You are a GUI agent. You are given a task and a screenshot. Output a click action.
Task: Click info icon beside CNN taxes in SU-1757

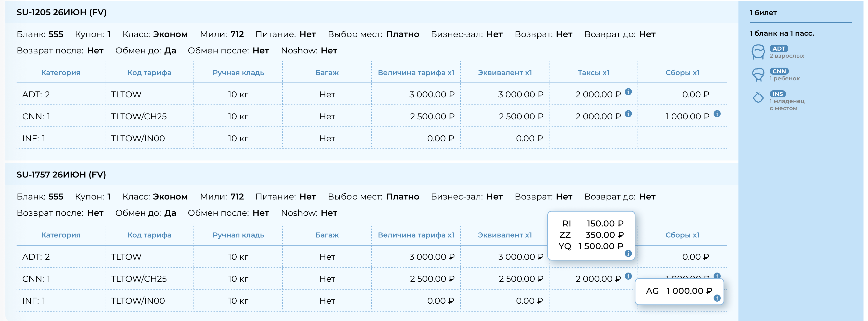(628, 276)
